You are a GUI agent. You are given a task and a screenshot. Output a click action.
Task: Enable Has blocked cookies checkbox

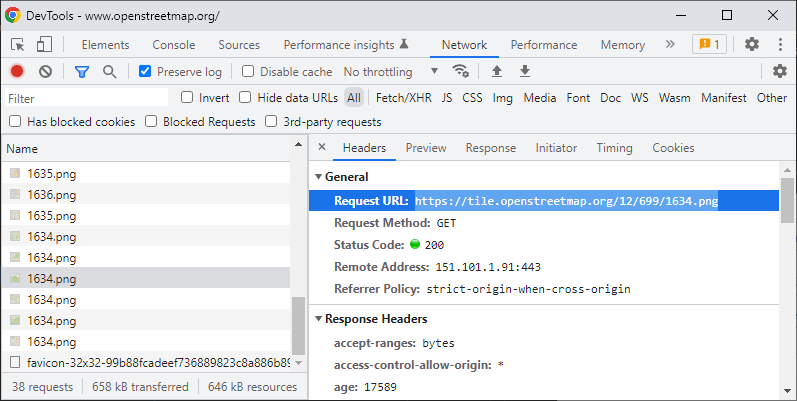pyautogui.click(x=15, y=121)
